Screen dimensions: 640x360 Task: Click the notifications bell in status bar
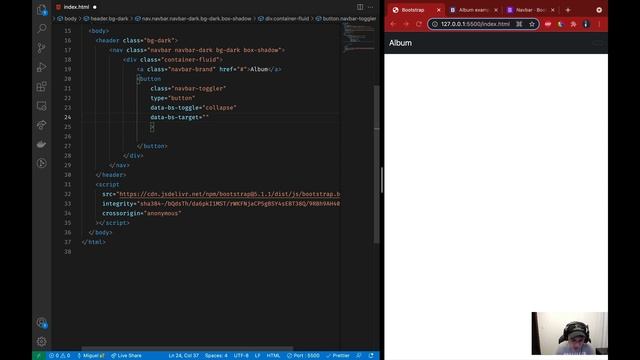371,356
